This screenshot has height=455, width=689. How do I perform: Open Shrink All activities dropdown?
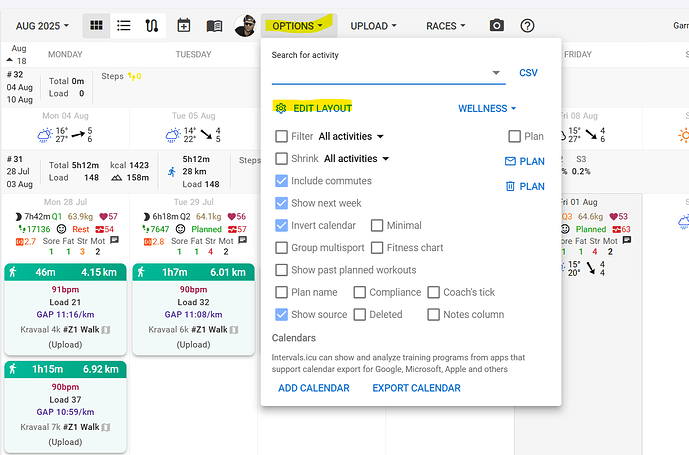point(356,159)
